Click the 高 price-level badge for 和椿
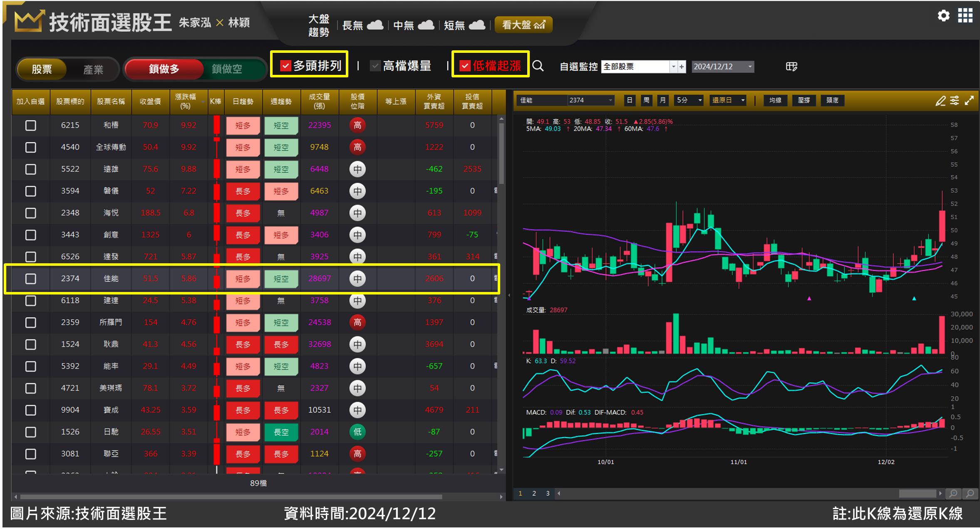 point(357,125)
